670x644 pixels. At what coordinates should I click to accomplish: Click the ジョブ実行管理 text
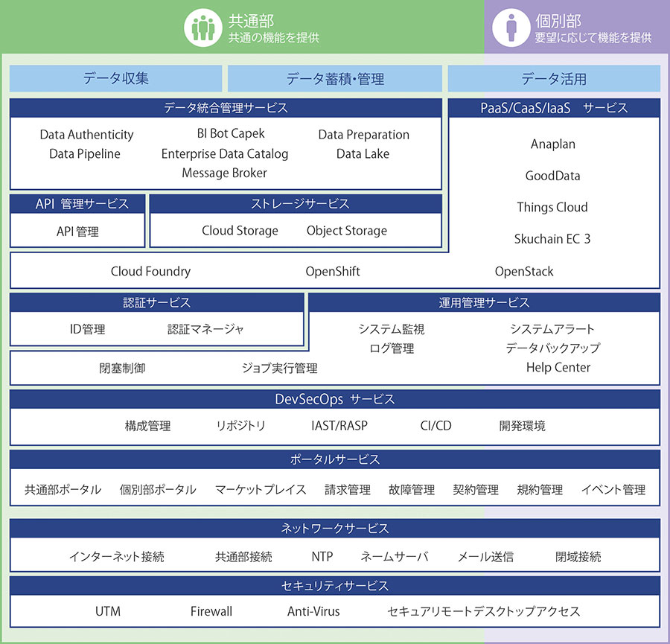(279, 369)
